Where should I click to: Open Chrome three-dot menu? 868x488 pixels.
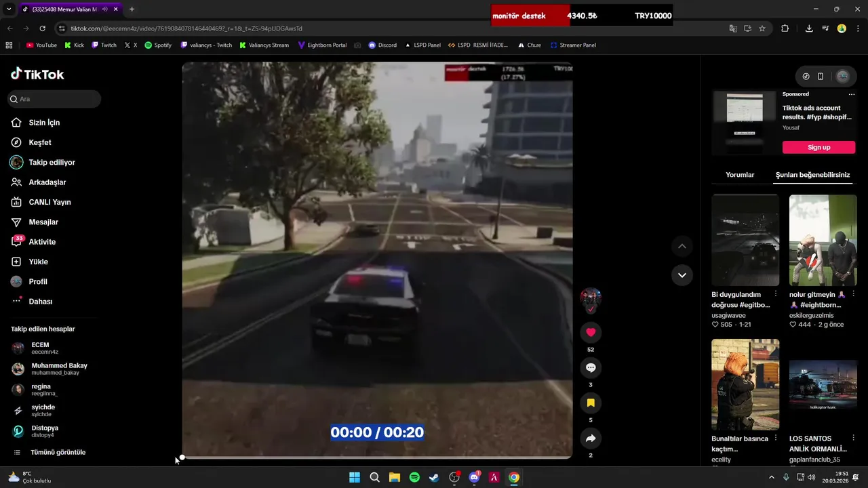click(857, 28)
